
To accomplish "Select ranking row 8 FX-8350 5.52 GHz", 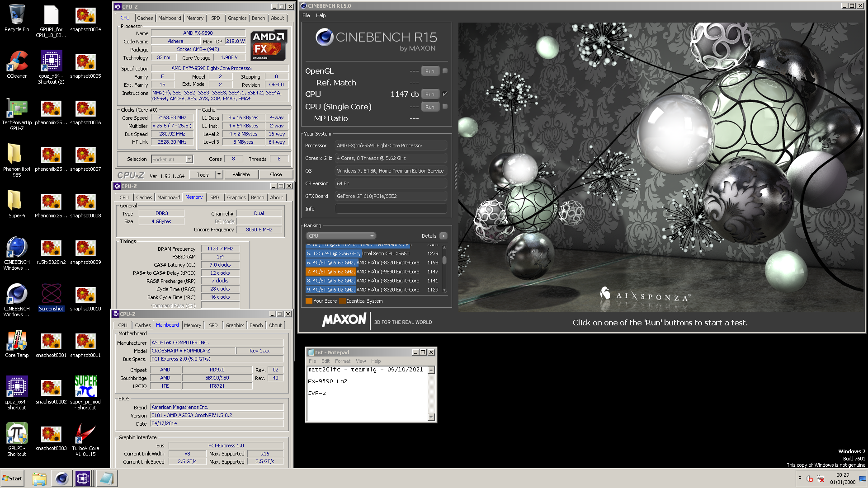I will (x=373, y=281).
